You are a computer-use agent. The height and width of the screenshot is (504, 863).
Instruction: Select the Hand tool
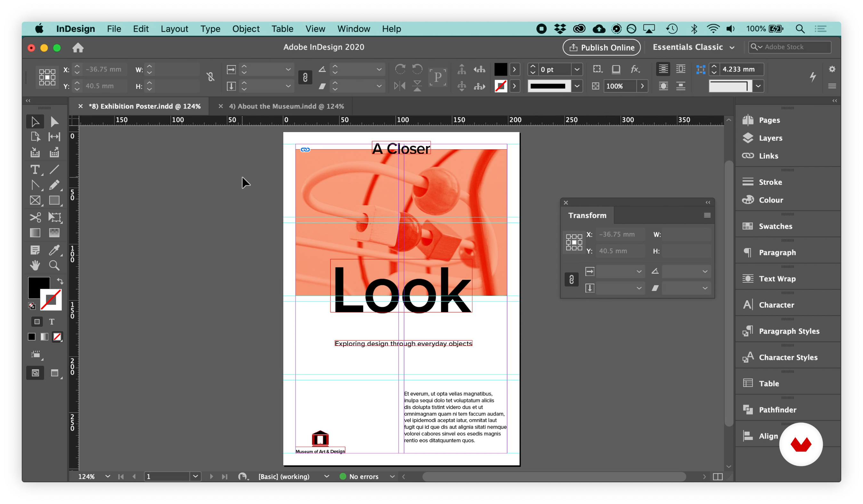click(x=35, y=265)
